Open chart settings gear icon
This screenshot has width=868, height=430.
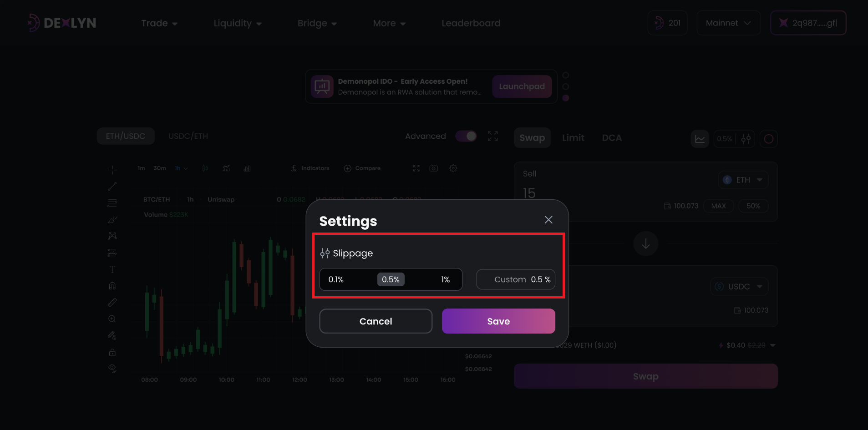[453, 168]
